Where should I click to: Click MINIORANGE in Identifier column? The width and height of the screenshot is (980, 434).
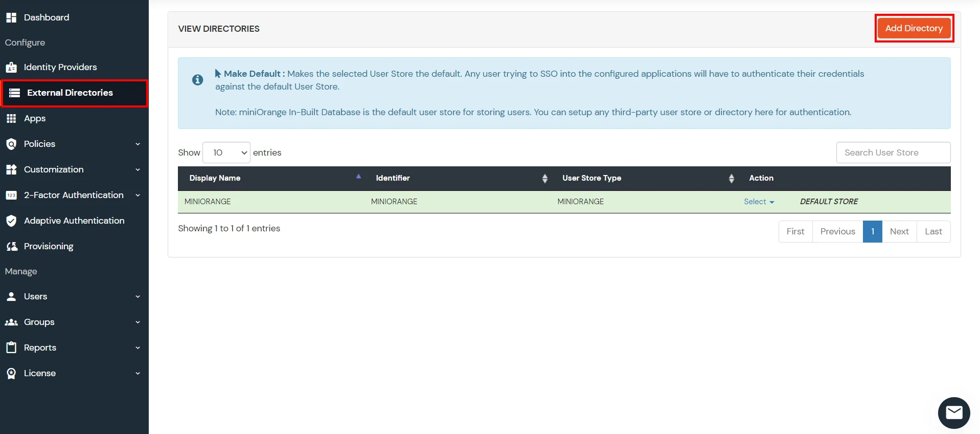pos(394,202)
